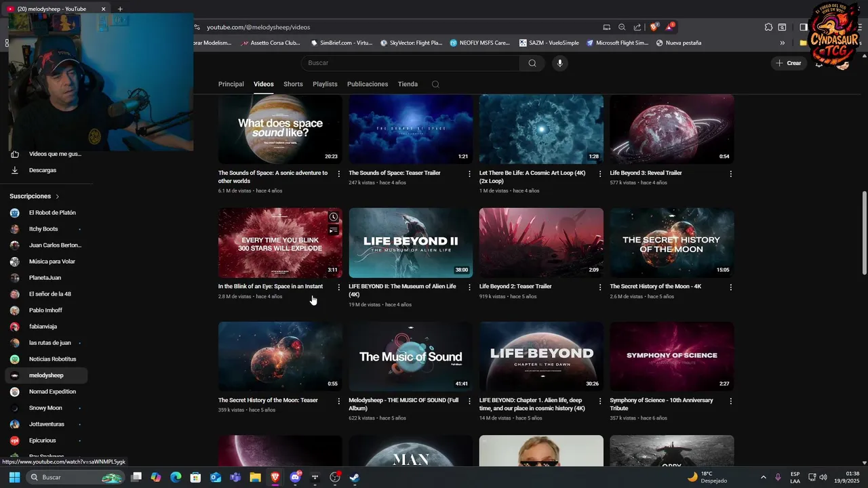The width and height of the screenshot is (868, 488).
Task: Open more options for The Sounds of Space: Teaser Trailer
Action: 469,174
